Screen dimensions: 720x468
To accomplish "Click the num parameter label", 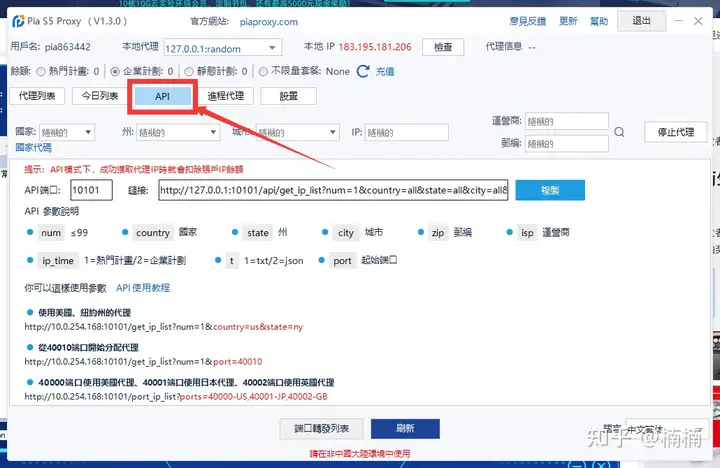I will click(x=51, y=233).
